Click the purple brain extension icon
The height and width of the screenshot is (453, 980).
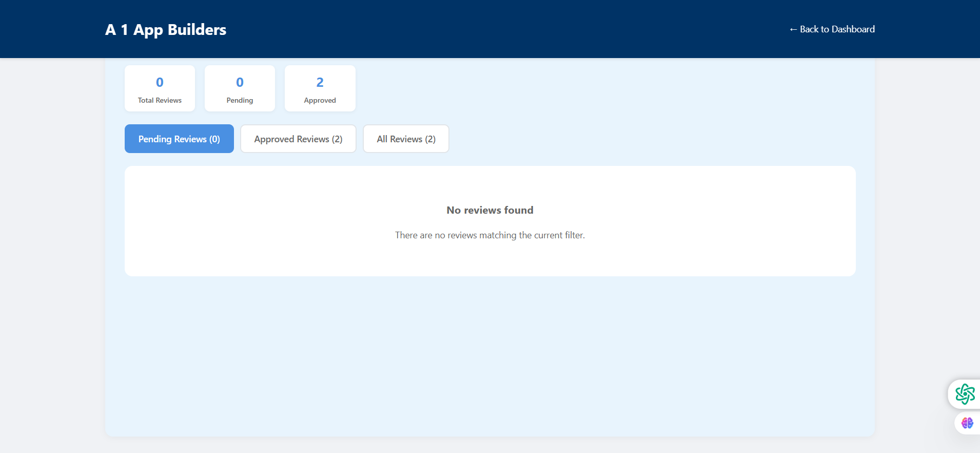click(967, 423)
